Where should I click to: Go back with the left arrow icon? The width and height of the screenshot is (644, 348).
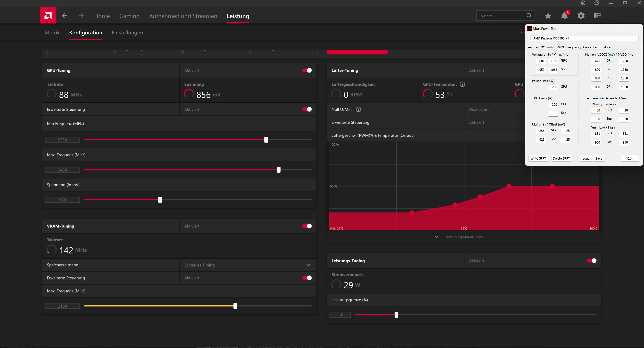65,16
